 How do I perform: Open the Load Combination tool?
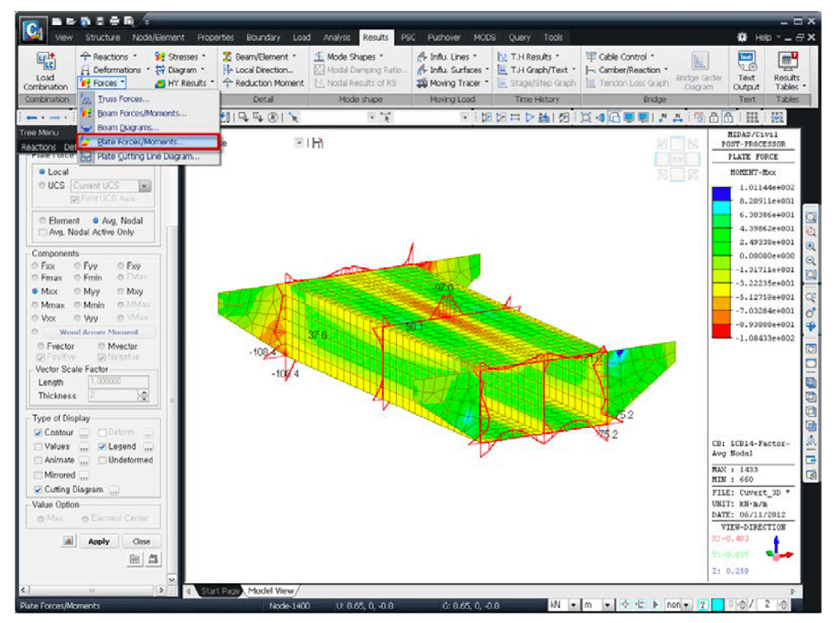(x=46, y=71)
